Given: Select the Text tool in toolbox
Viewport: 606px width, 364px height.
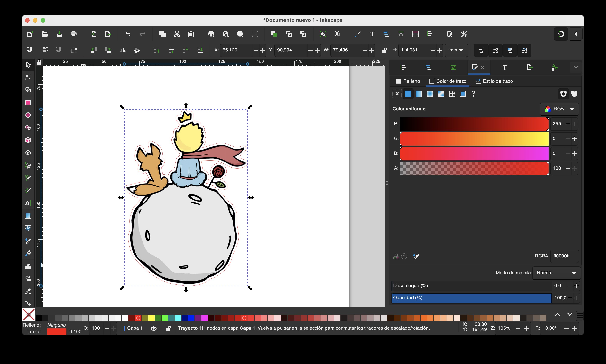Looking at the screenshot, I should [x=28, y=203].
